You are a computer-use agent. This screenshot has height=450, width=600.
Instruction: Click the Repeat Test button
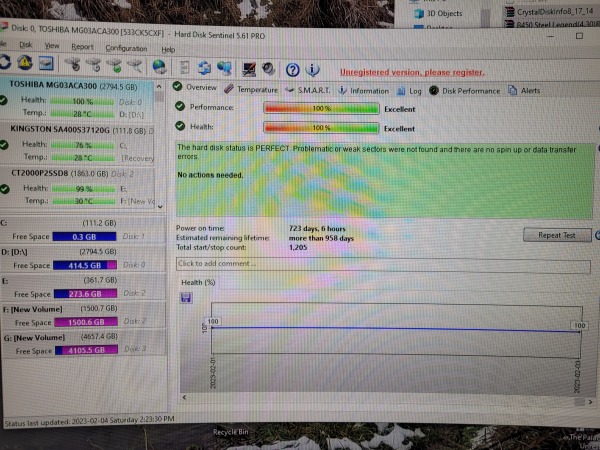tap(557, 235)
